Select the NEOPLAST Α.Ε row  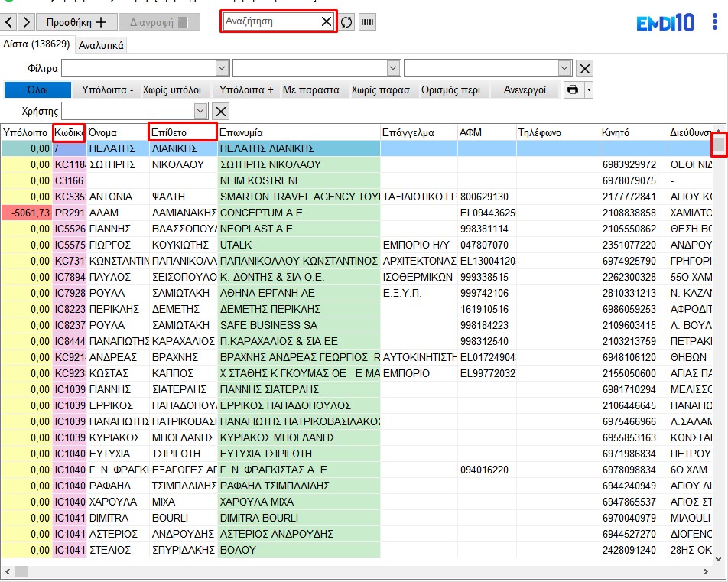[356, 229]
